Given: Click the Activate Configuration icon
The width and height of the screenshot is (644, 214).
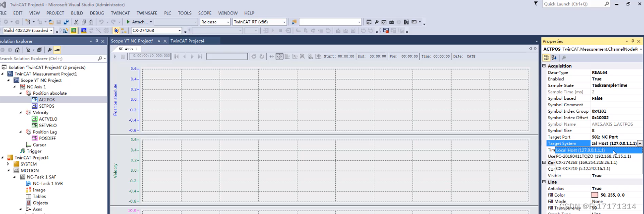Looking at the screenshot, I should [65, 30].
